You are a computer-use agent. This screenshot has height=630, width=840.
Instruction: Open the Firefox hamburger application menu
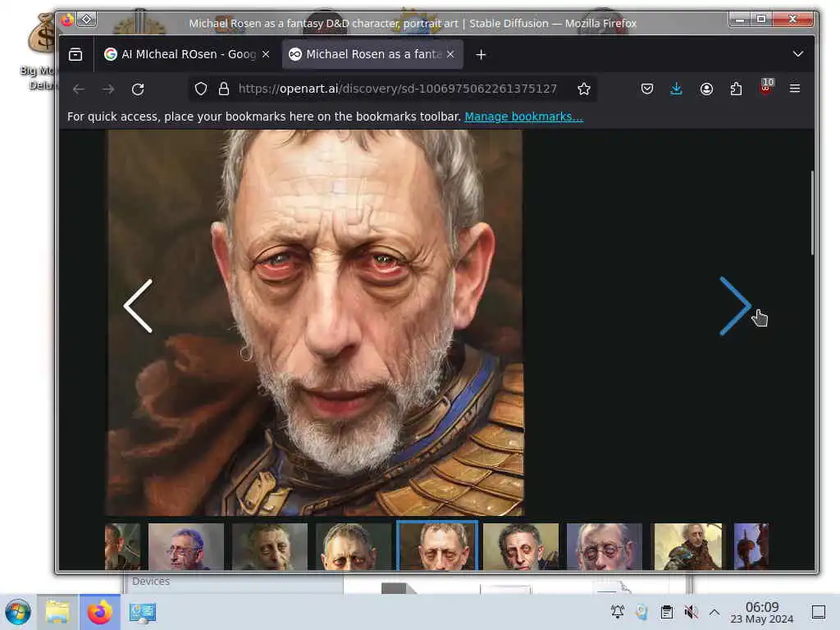[795, 89]
